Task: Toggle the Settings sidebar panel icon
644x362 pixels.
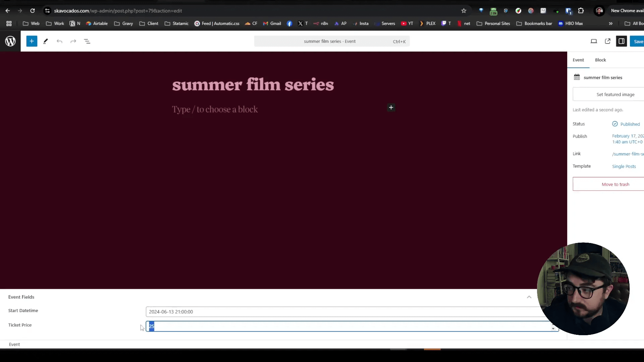Action: [x=622, y=41]
